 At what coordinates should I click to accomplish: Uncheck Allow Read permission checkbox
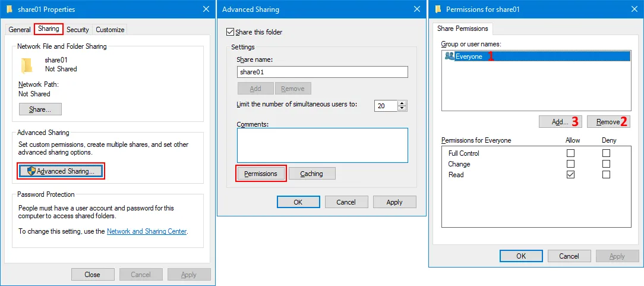(x=570, y=175)
